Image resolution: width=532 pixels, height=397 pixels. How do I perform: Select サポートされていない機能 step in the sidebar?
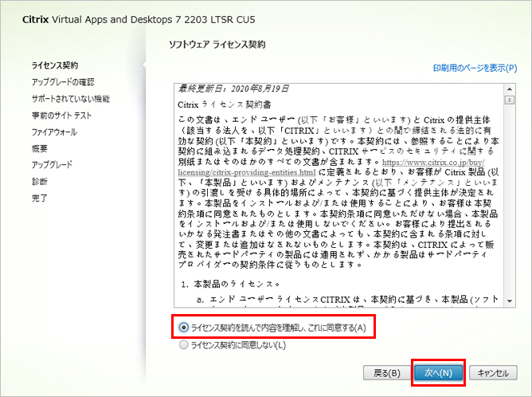click(71, 99)
